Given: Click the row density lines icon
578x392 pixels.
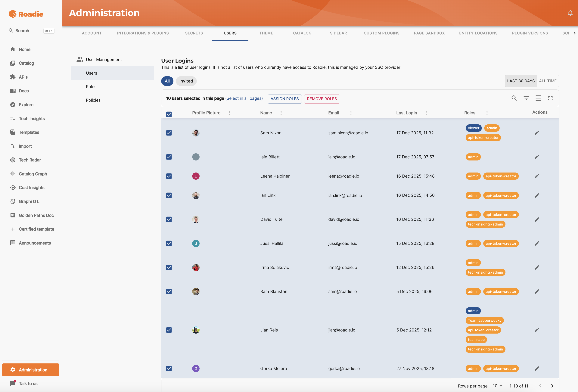Looking at the screenshot, I should (x=538, y=98).
